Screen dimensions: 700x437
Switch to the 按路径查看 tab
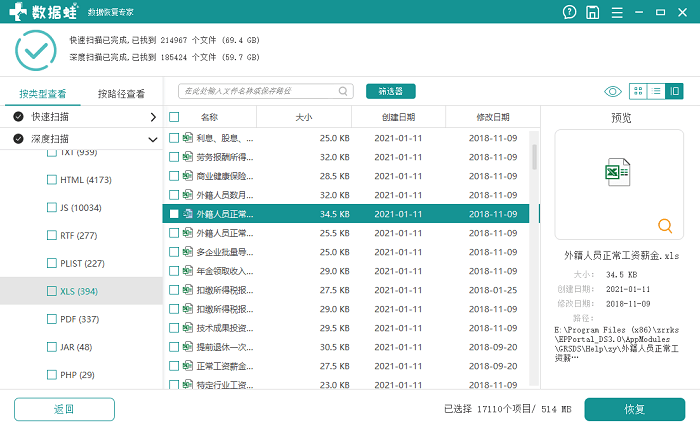[121, 94]
